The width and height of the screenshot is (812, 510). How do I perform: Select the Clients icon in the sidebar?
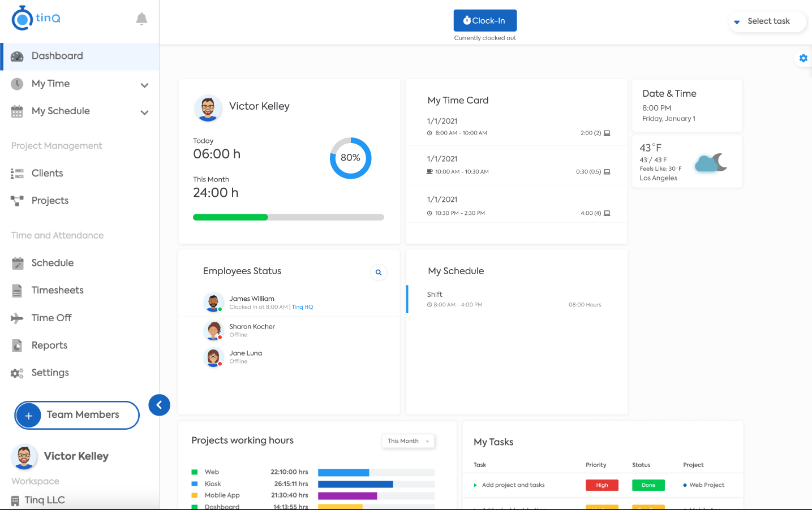pyautogui.click(x=16, y=173)
